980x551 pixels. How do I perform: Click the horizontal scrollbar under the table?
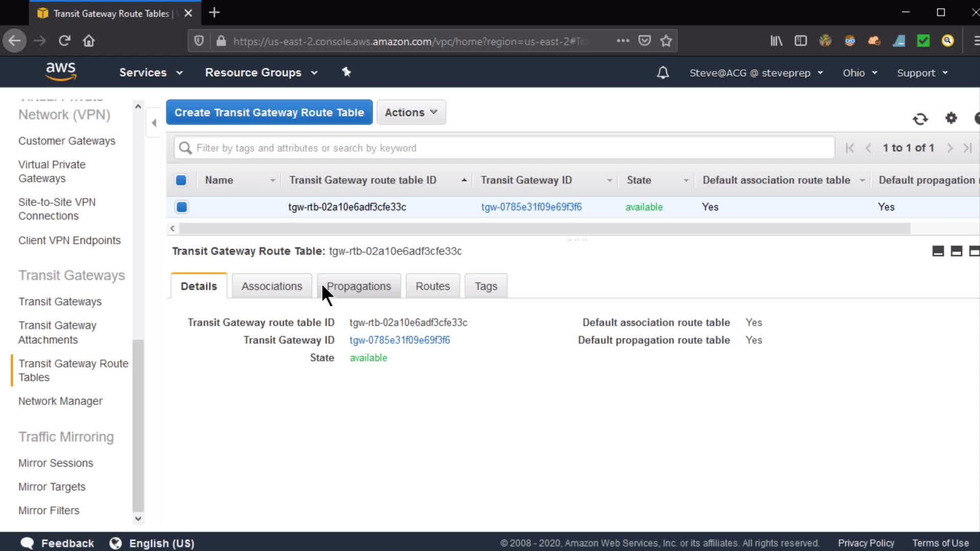coord(544,229)
